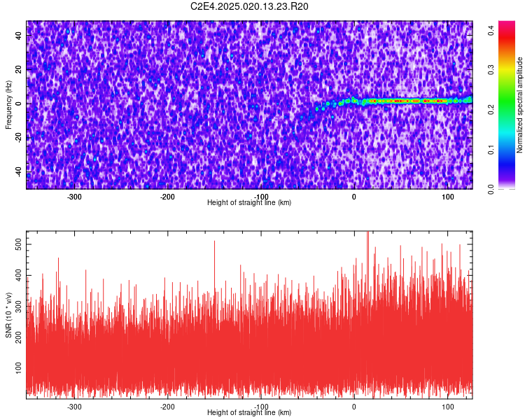Click the 'Normalized spectral amplitude' label

[x=519, y=105]
